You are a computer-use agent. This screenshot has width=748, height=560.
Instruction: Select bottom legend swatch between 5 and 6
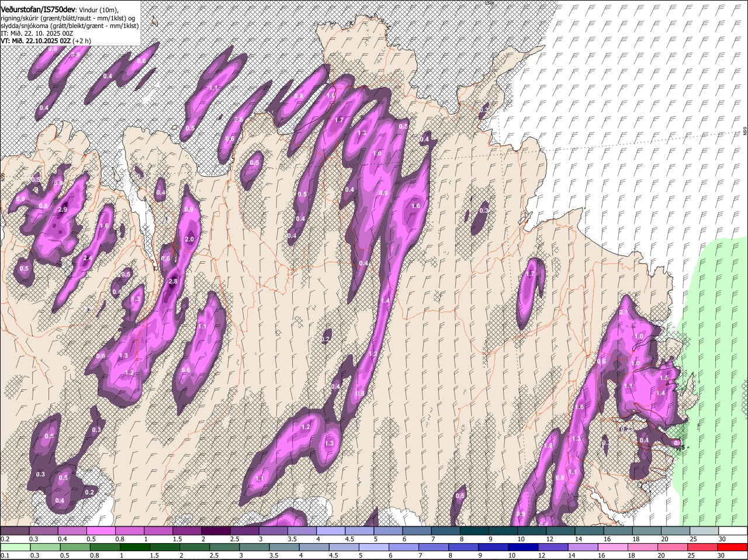tap(374, 547)
